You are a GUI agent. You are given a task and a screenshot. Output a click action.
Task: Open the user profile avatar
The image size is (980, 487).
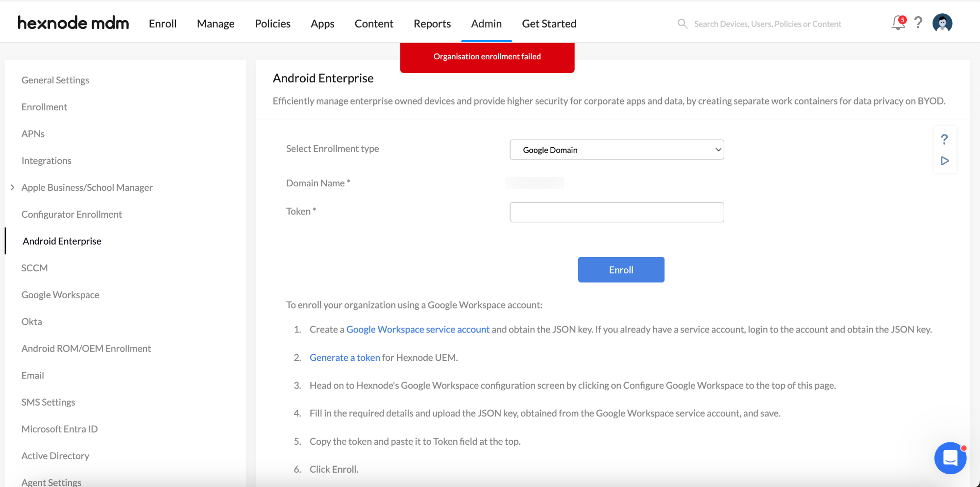tap(942, 23)
